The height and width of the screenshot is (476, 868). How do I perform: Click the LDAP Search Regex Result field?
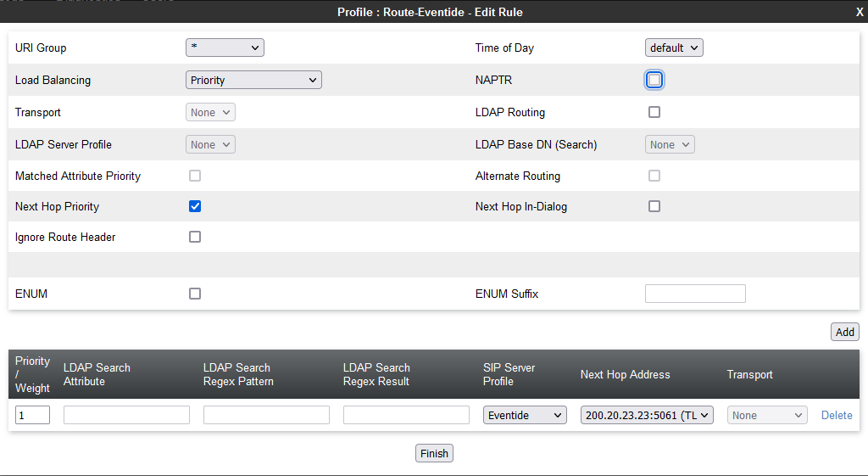406,415
